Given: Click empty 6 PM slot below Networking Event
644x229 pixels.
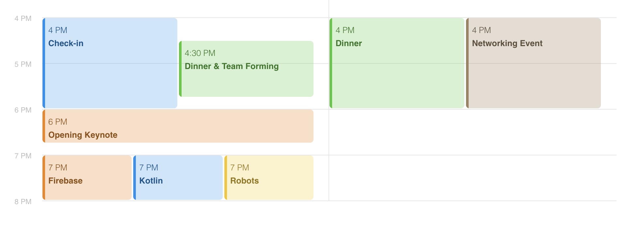Looking at the screenshot, I should (533, 132).
